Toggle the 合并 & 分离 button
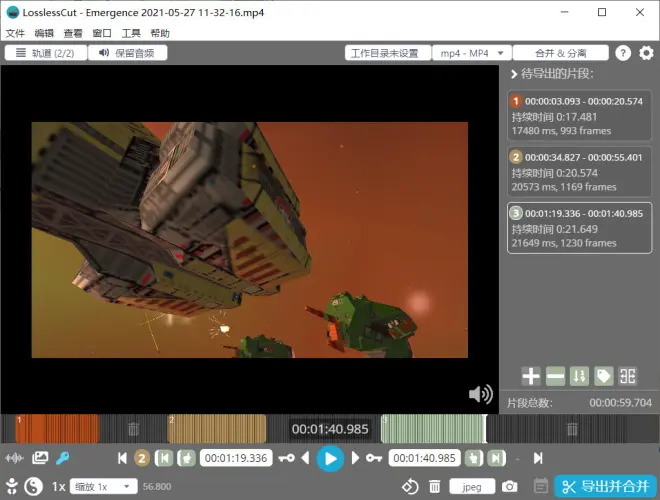The height and width of the screenshot is (500, 660). point(560,53)
